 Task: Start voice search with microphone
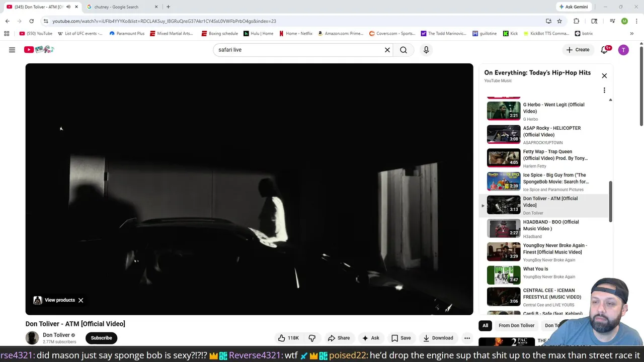[x=426, y=50]
